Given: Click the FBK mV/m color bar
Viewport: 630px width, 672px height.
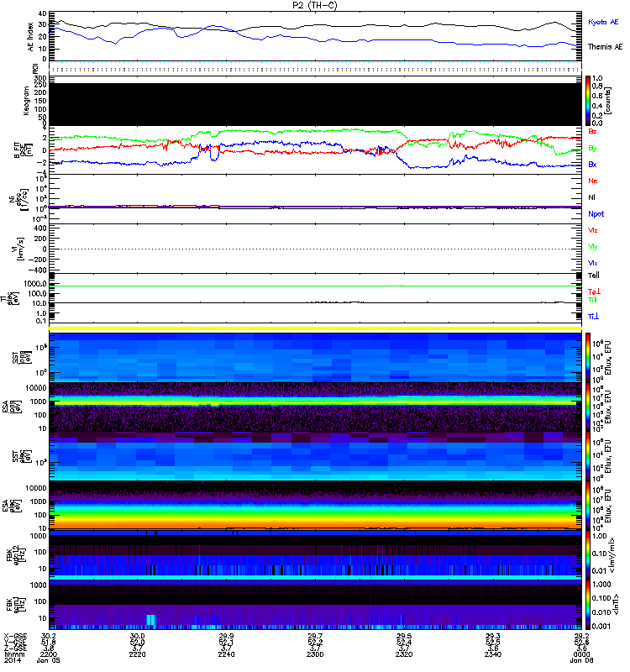Looking at the screenshot, I should click(x=588, y=555).
